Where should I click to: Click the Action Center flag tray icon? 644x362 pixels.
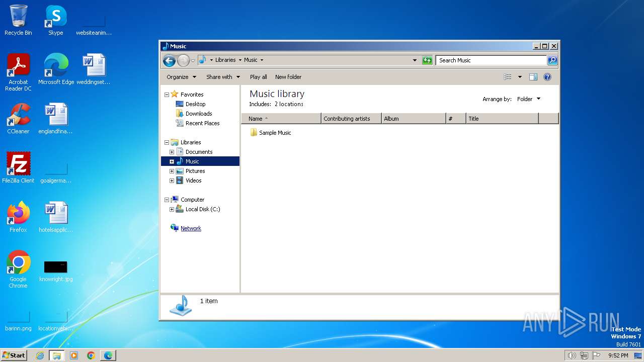click(x=596, y=355)
